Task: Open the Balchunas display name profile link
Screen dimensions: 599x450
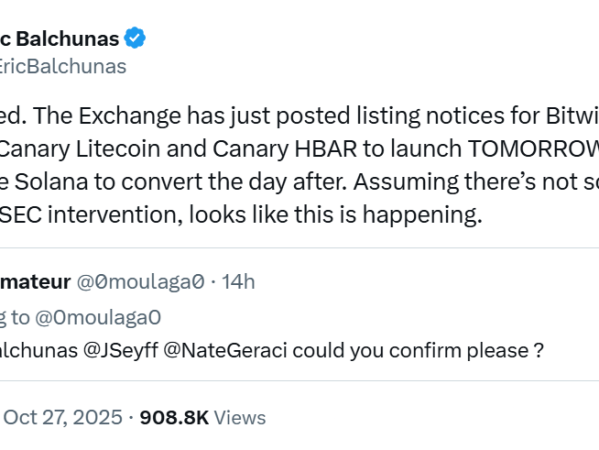Action: [60, 39]
